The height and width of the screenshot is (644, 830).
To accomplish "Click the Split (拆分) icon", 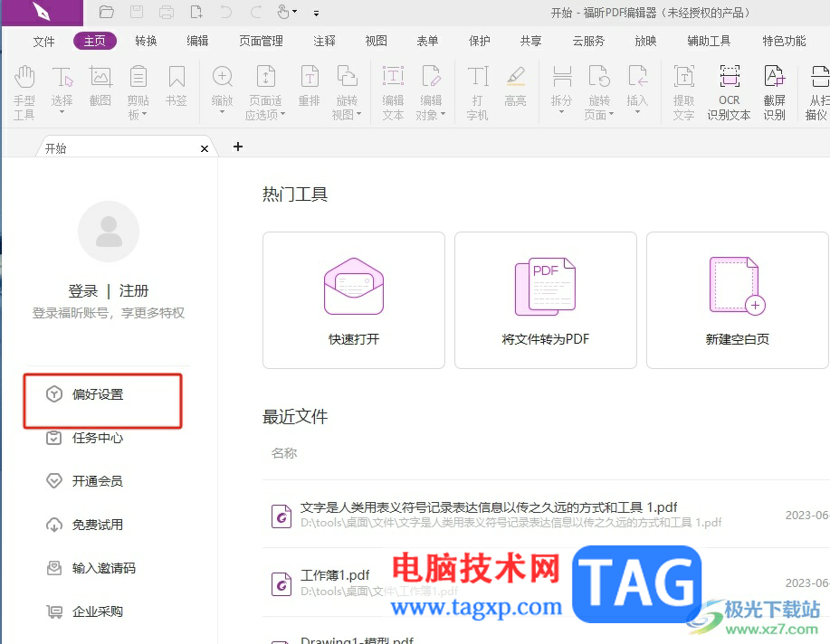I will coord(561,77).
